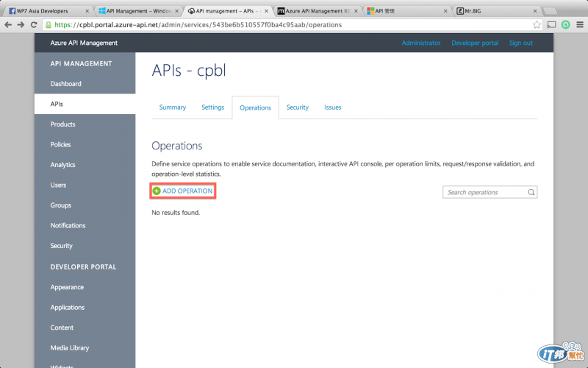Screen dimensions: 588x368
Task: Click the 'No results found.' text
Action: (176, 213)
